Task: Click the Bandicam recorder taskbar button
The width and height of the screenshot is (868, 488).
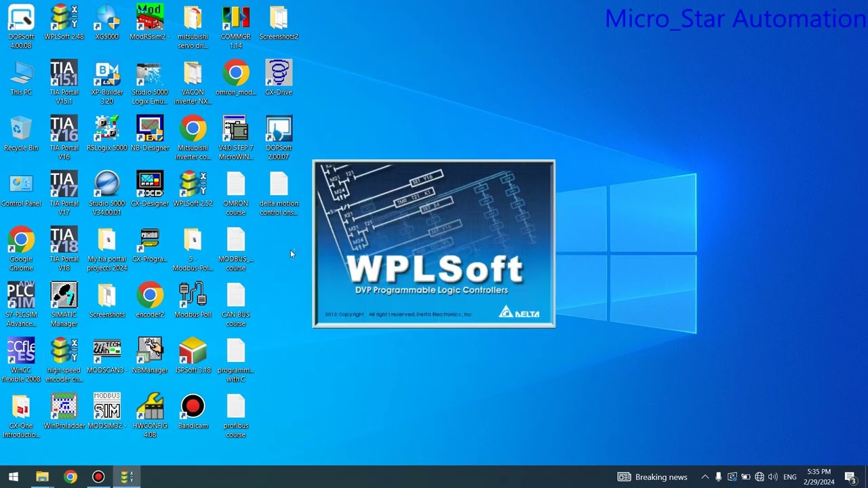Action: tap(98, 477)
